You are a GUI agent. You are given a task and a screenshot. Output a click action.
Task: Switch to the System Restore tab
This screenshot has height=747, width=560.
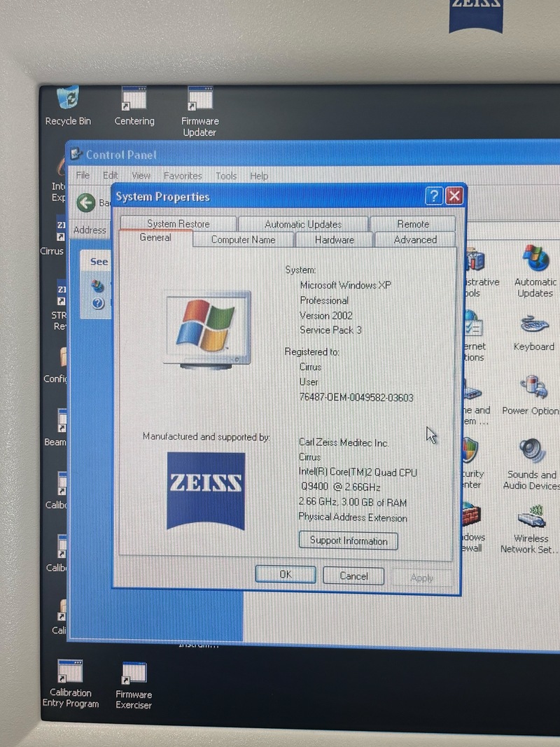click(178, 224)
